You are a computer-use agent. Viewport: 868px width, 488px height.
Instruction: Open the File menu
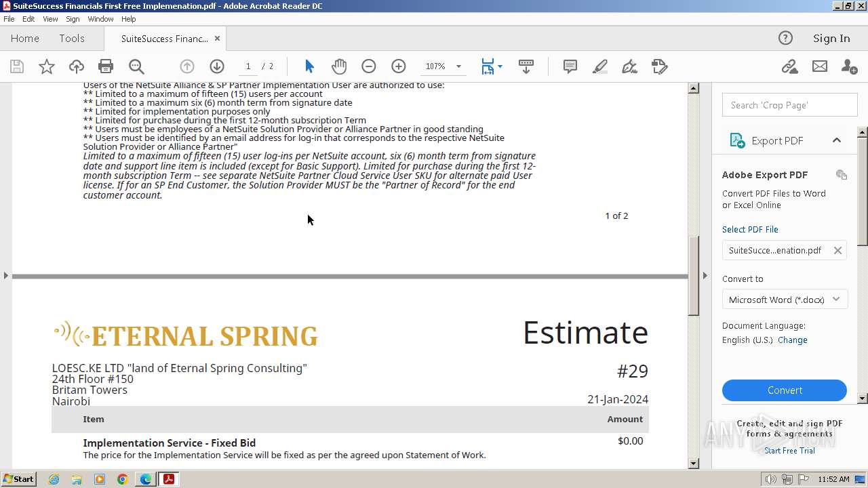click(9, 19)
